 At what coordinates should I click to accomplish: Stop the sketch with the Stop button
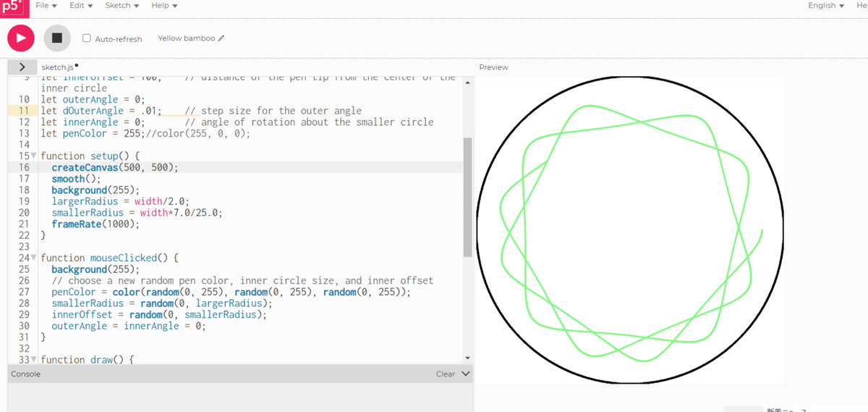tap(57, 38)
